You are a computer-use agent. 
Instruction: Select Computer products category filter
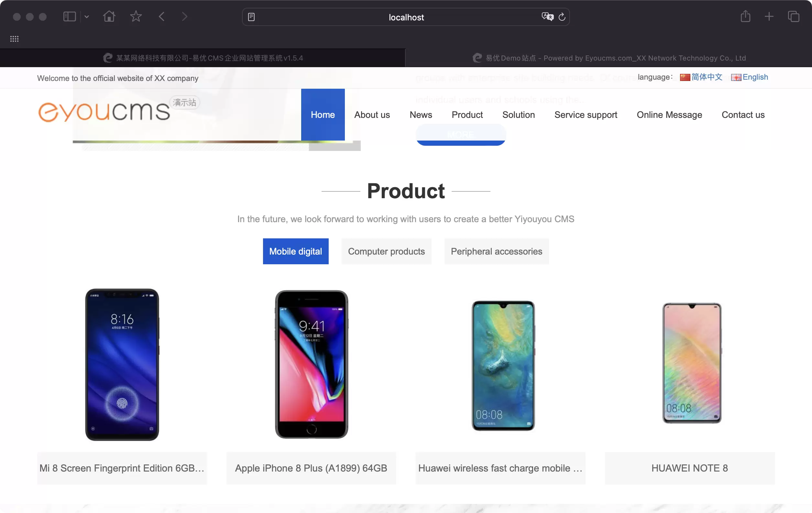click(x=387, y=251)
